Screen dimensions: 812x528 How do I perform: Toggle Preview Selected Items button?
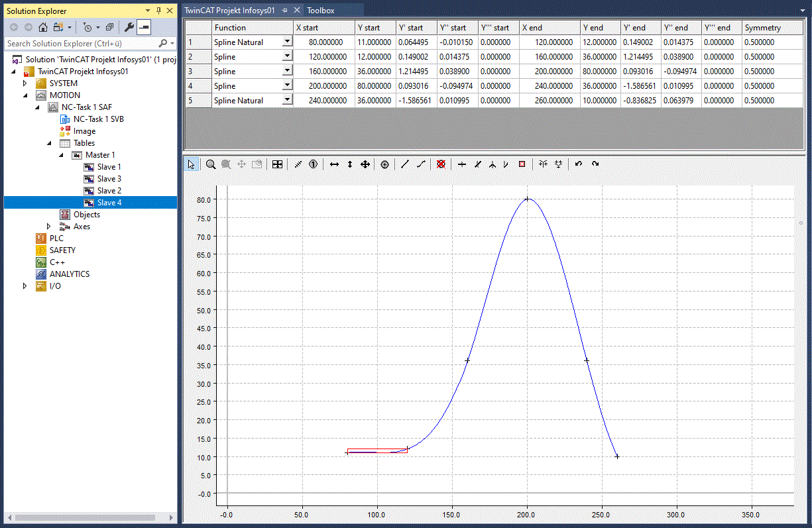click(144, 27)
